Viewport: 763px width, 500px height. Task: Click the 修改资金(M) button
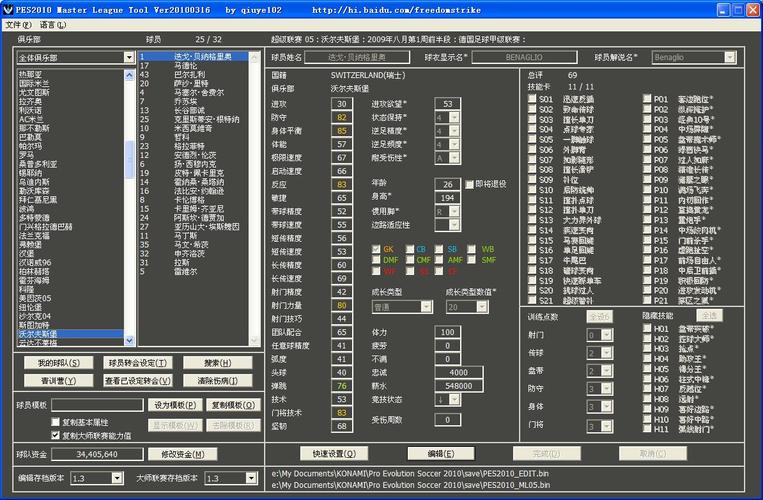point(182,454)
